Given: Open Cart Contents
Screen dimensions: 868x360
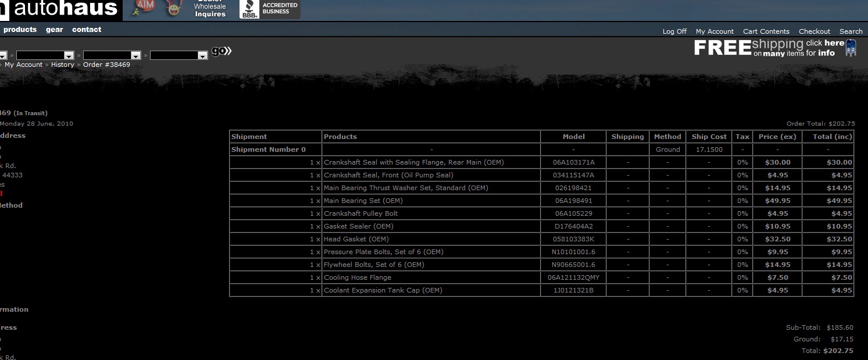Looking at the screenshot, I should point(766,31).
